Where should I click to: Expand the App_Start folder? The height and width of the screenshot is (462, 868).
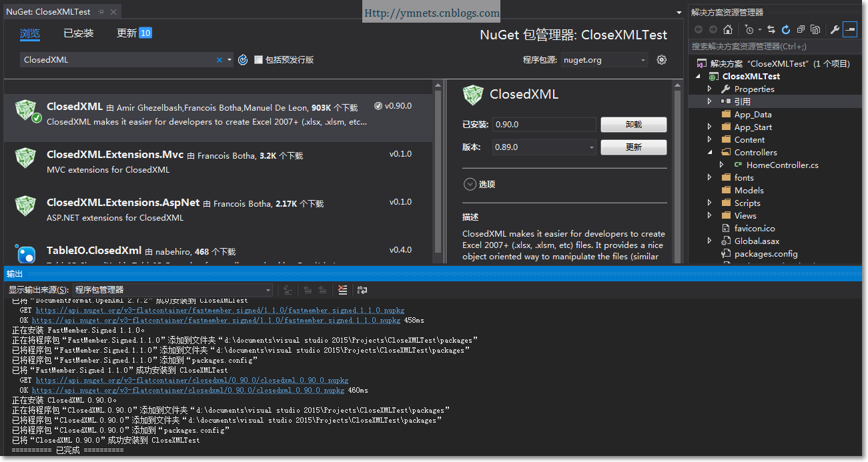709,127
